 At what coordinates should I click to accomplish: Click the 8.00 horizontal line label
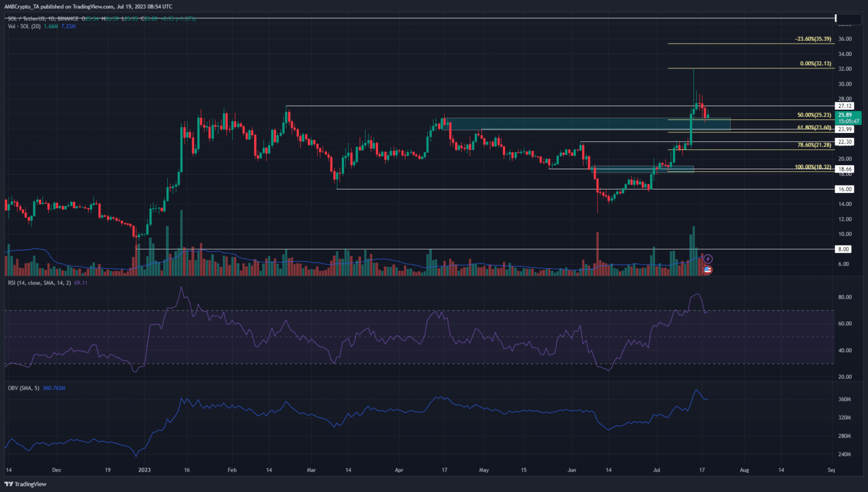(x=844, y=249)
